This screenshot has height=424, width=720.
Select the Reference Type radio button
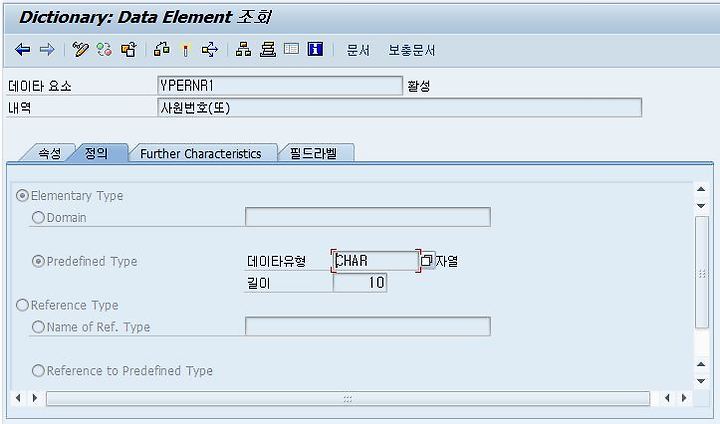tap(22, 305)
